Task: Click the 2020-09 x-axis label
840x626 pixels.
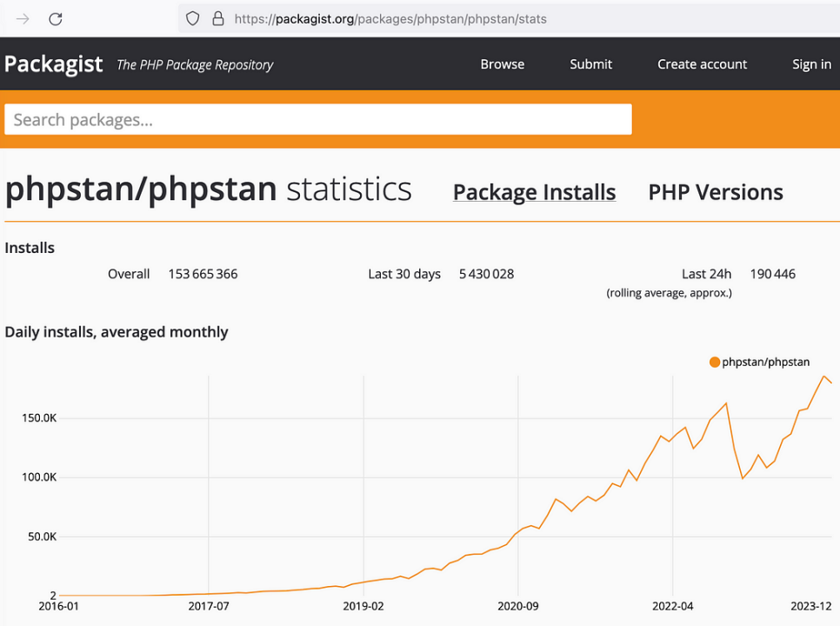Action: tap(518, 606)
